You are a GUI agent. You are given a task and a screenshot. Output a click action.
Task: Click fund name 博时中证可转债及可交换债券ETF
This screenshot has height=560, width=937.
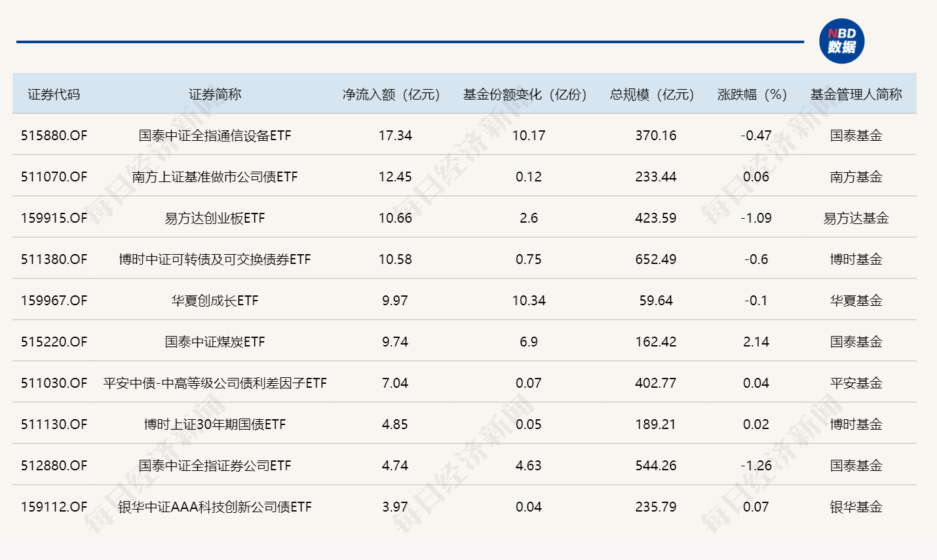tap(215, 259)
